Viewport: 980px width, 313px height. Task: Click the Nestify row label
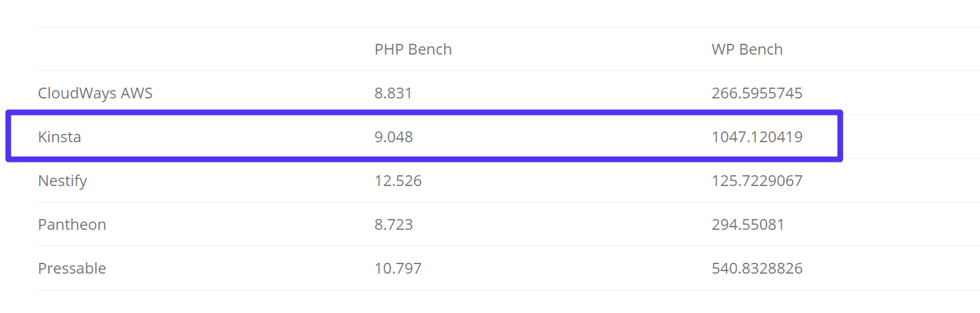point(62,181)
